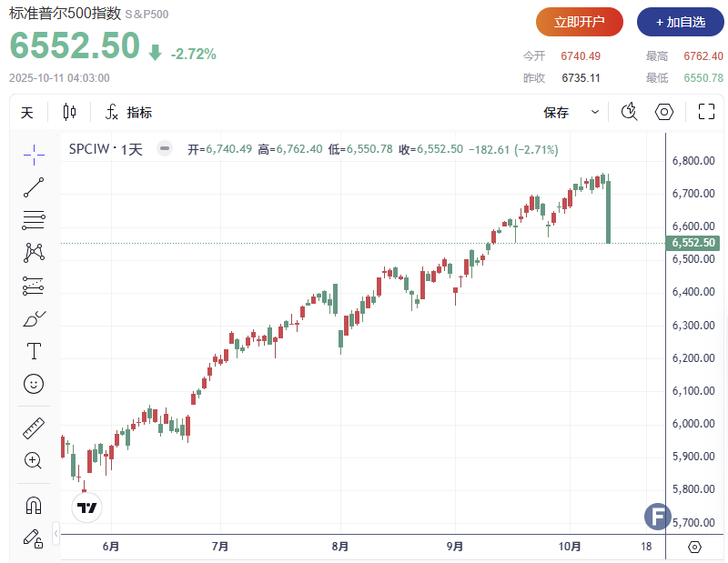Select the trend line drawing tool
728x563 pixels.
pyautogui.click(x=34, y=188)
